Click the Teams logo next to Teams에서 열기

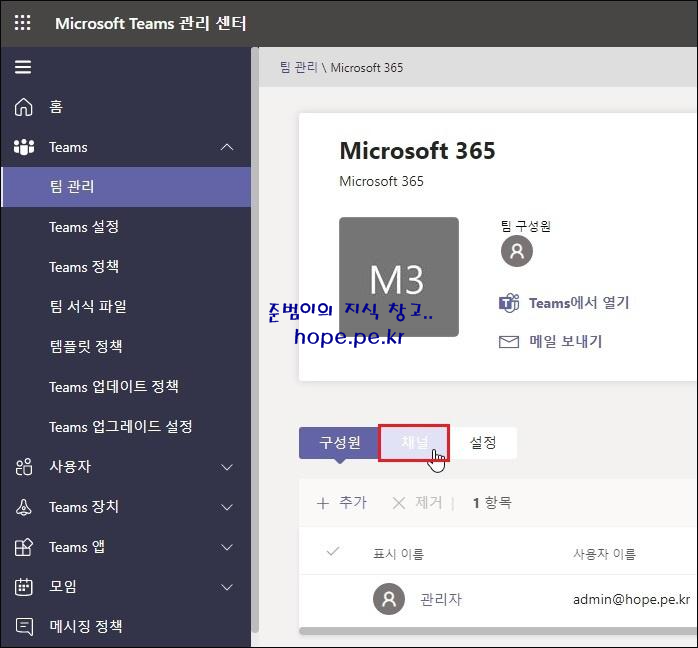point(509,303)
